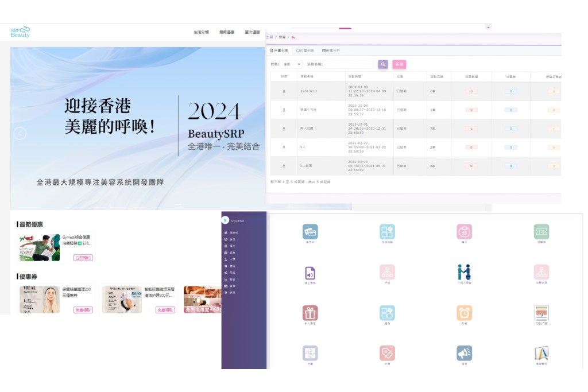588x392 pixels.
Task: Open the purple audio file icon
Action: point(310,272)
